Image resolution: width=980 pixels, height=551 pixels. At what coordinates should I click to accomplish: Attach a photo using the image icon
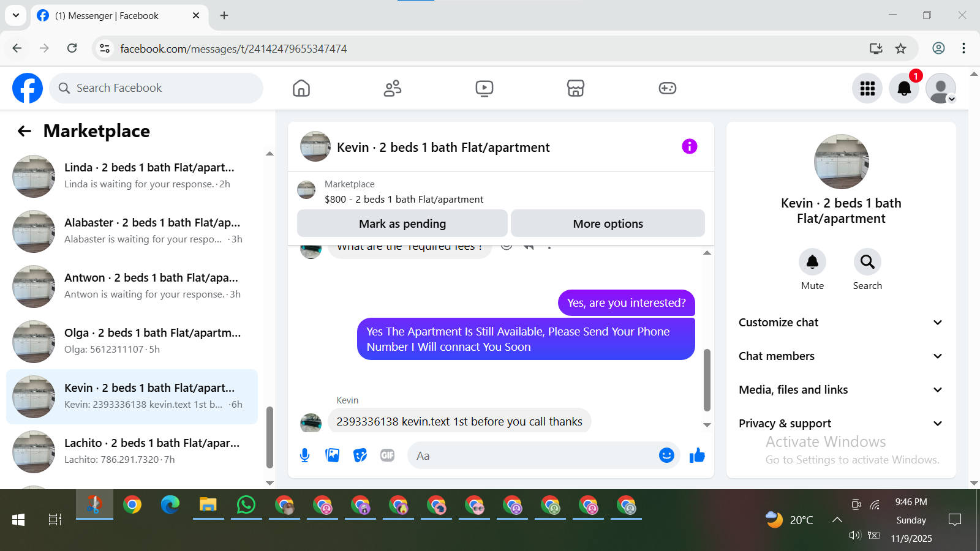[x=333, y=455]
